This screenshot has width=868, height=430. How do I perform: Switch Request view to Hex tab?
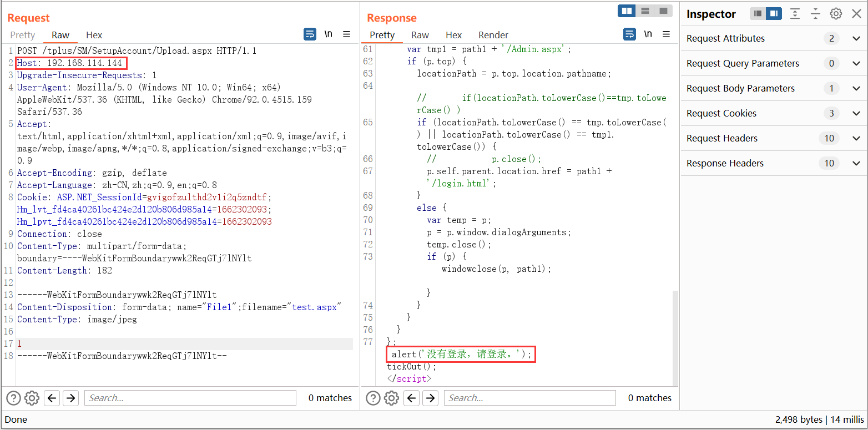(94, 35)
